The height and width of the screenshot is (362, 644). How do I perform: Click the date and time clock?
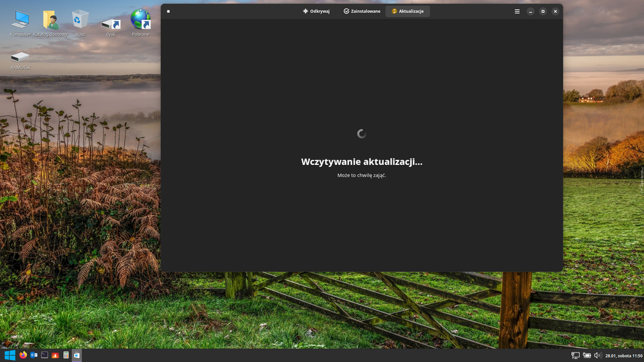[623, 355]
